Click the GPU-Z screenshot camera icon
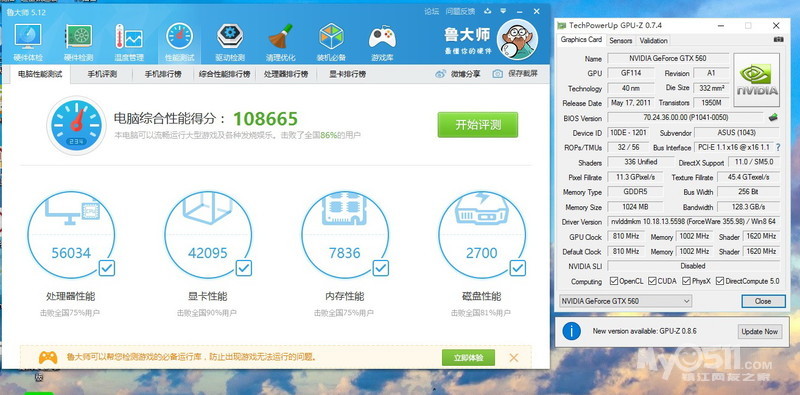The height and width of the screenshot is (395, 800). click(x=778, y=40)
